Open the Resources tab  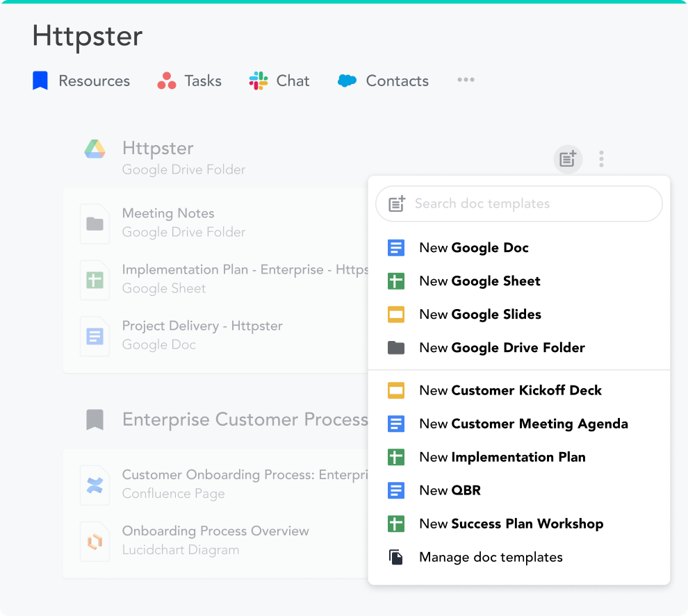coord(81,81)
